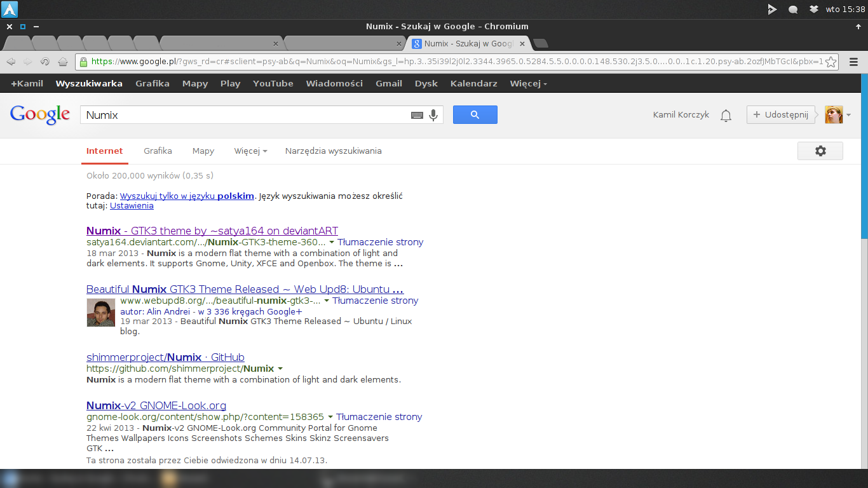Open the on-screen keyboard icon in search box

point(417,115)
